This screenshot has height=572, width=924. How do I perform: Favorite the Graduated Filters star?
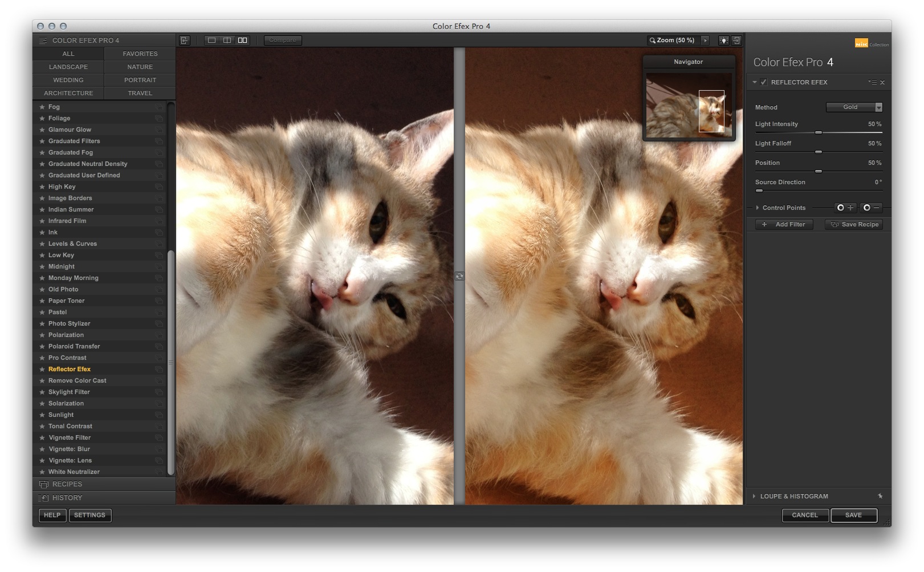(42, 141)
